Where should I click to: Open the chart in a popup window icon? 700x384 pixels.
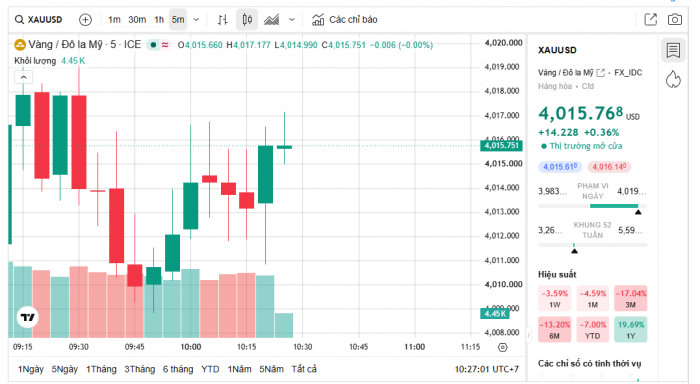click(650, 20)
